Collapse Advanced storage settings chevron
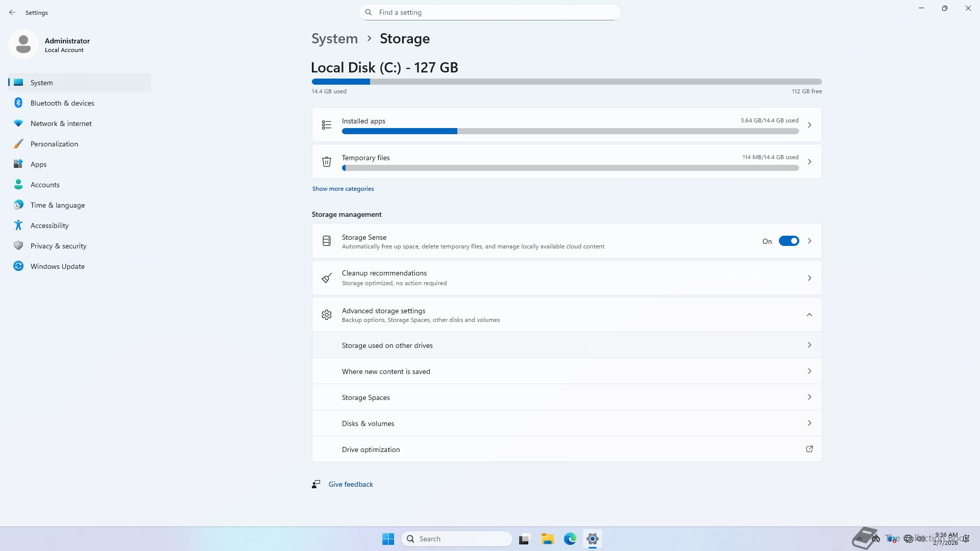 (809, 315)
